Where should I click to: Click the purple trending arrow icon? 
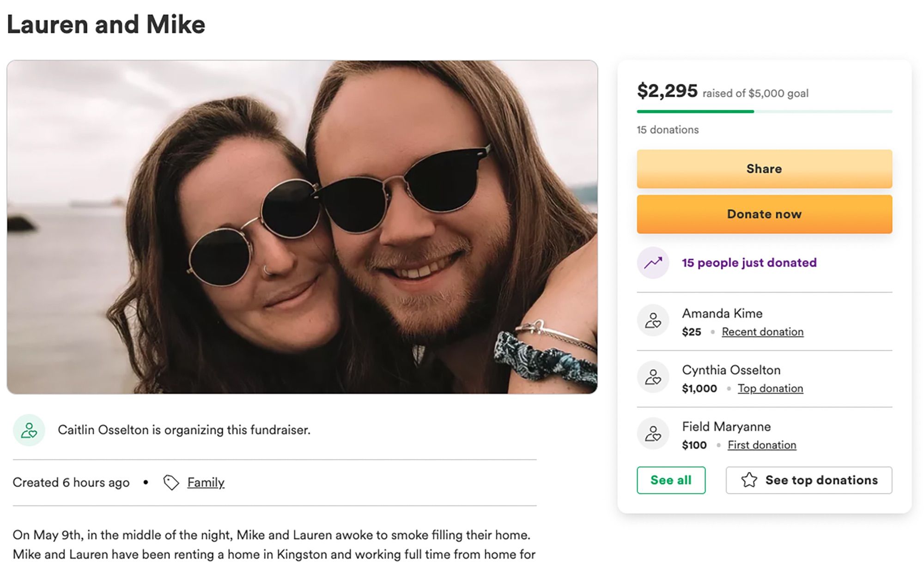[653, 263]
